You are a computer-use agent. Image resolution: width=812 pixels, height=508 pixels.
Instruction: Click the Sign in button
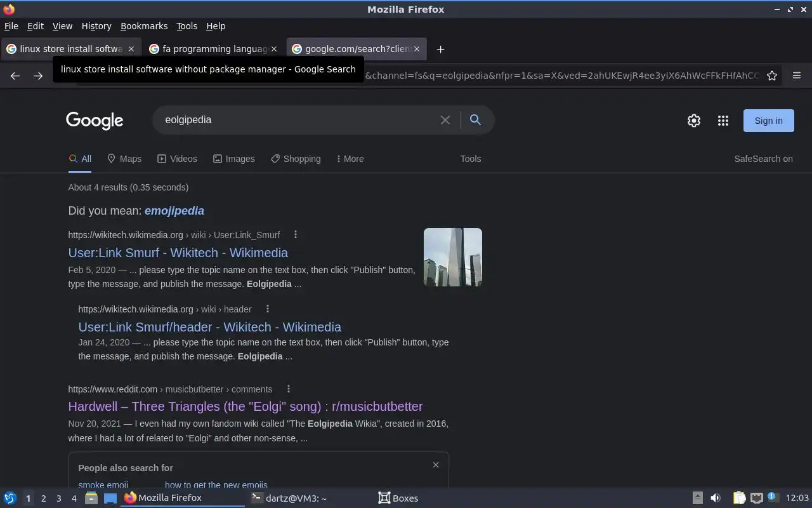[x=768, y=121]
